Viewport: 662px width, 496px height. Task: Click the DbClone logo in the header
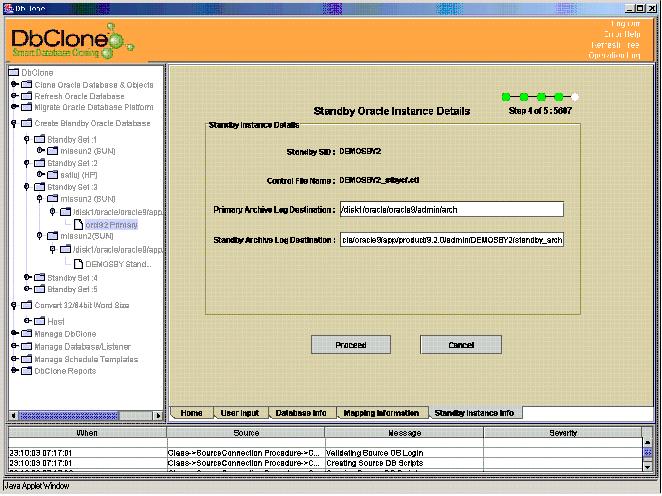coord(72,41)
